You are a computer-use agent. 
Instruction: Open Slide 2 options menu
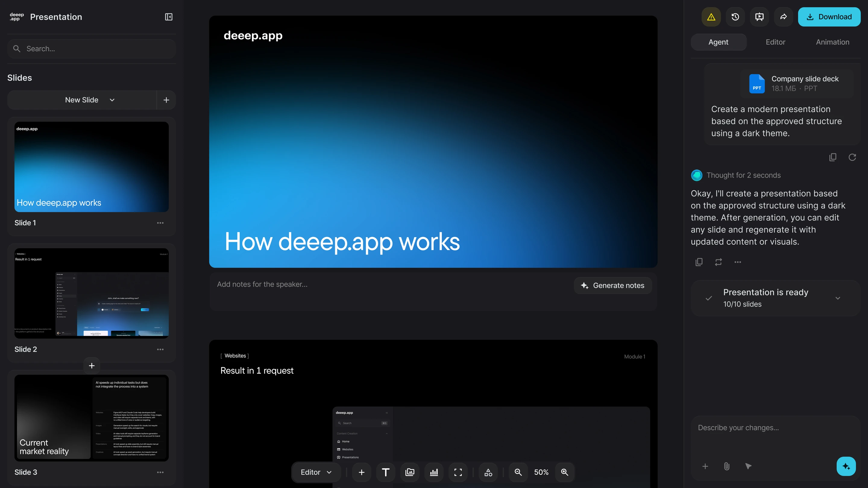click(x=160, y=349)
